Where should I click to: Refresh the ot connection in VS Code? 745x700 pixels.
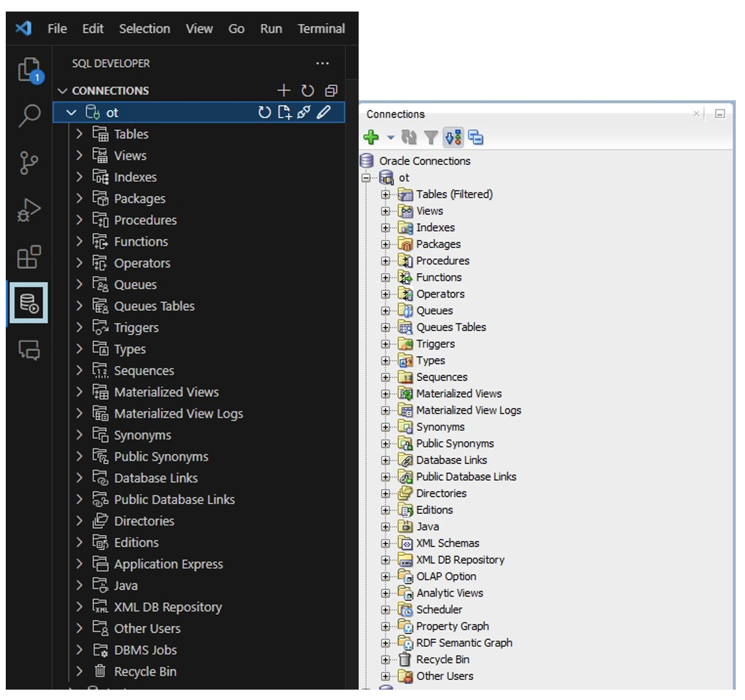click(x=264, y=112)
